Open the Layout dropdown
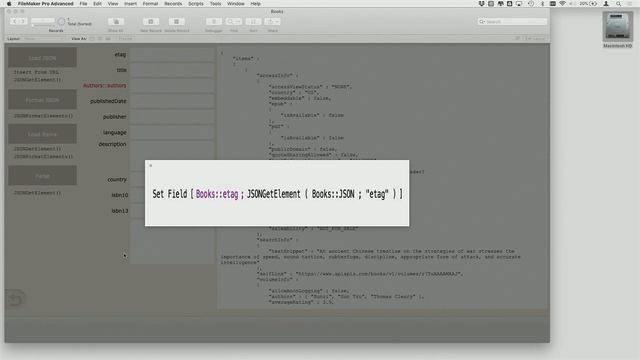Screen dimensions: 640x360 [43, 39]
